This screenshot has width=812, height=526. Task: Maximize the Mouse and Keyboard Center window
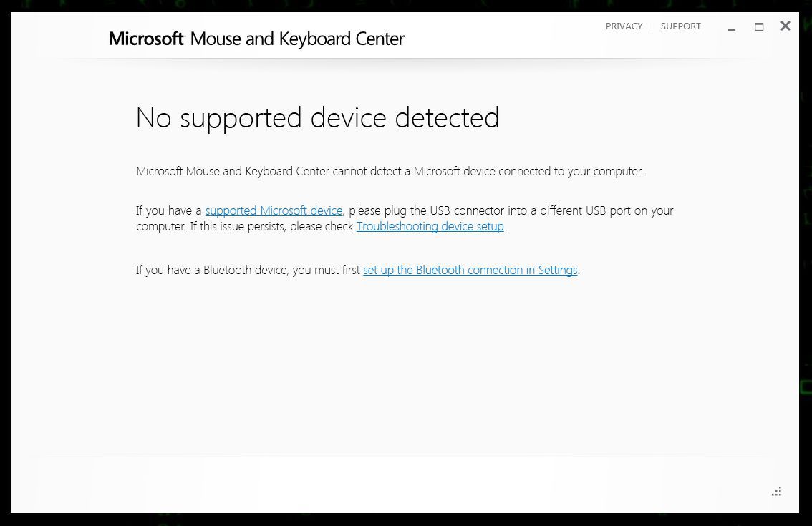point(759,27)
